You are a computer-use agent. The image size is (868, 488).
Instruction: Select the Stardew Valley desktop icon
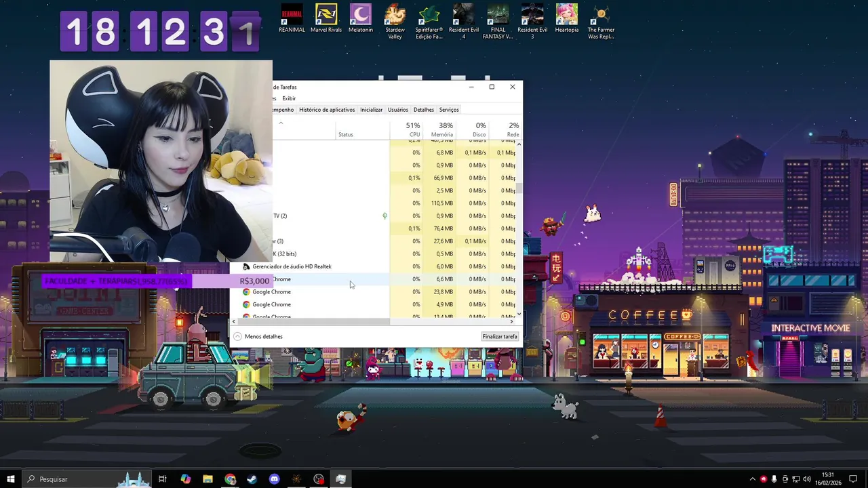click(395, 22)
